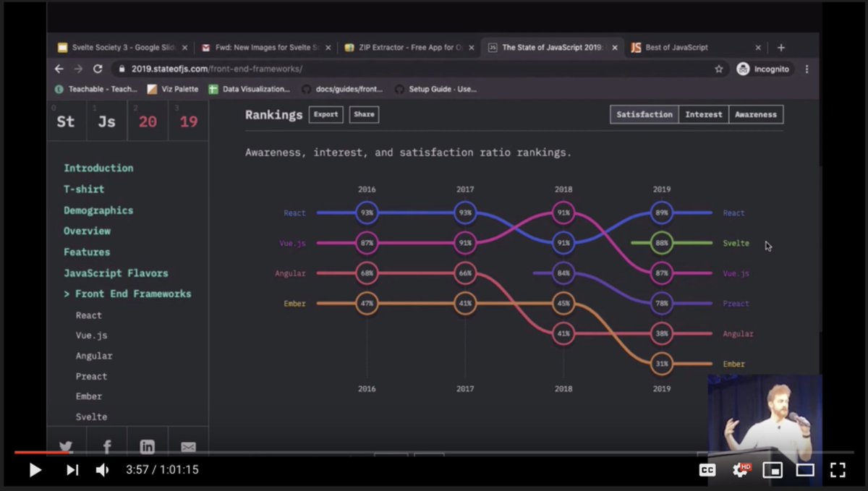Screen dimensions: 868x491
Task: Select Interest ranking view
Action: tap(704, 114)
